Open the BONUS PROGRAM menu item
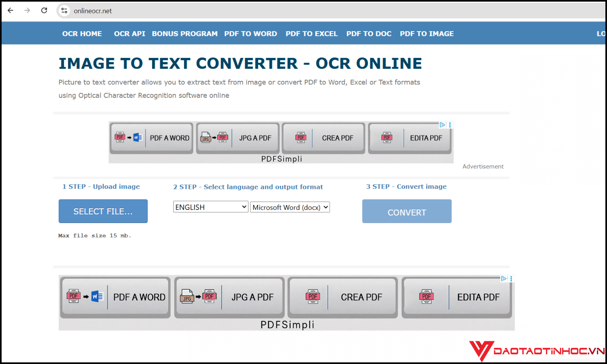This screenshot has height=364, width=607. pos(185,34)
